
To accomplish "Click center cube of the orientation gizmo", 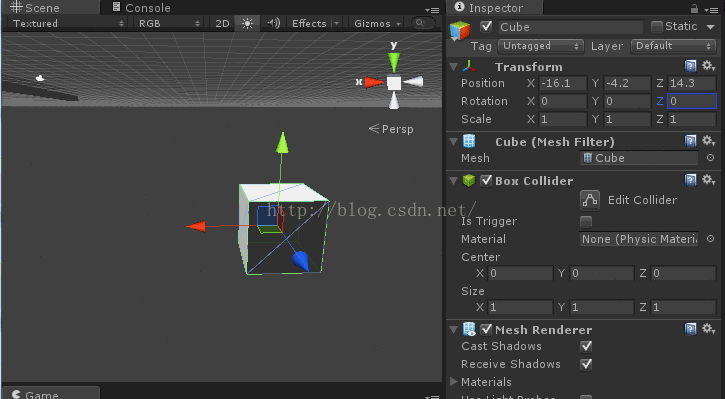I will pyautogui.click(x=394, y=83).
